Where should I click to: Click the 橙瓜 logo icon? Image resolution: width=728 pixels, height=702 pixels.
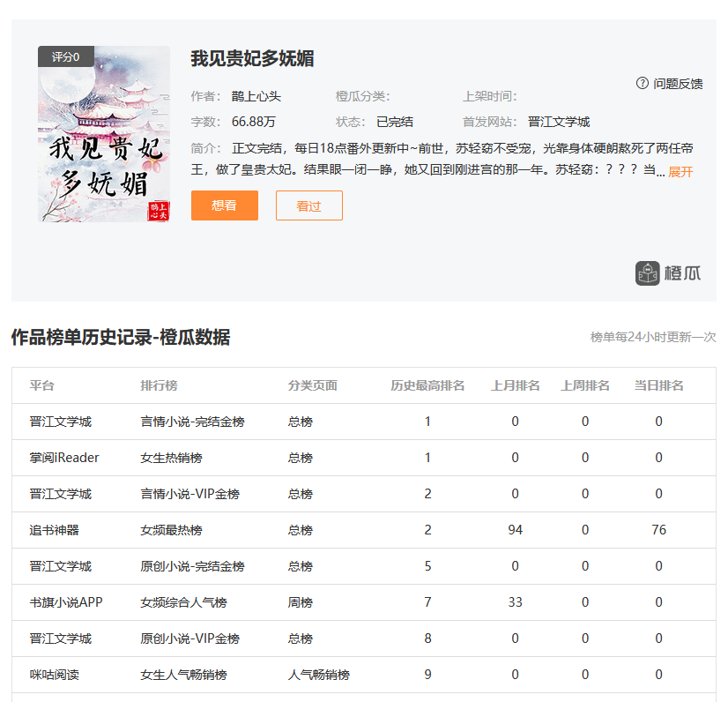(648, 273)
